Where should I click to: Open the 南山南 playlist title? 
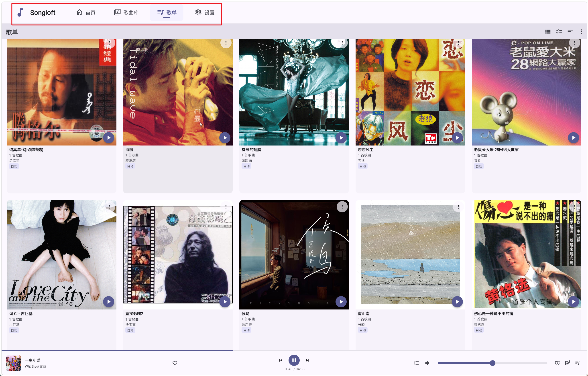click(x=364, y=313)
